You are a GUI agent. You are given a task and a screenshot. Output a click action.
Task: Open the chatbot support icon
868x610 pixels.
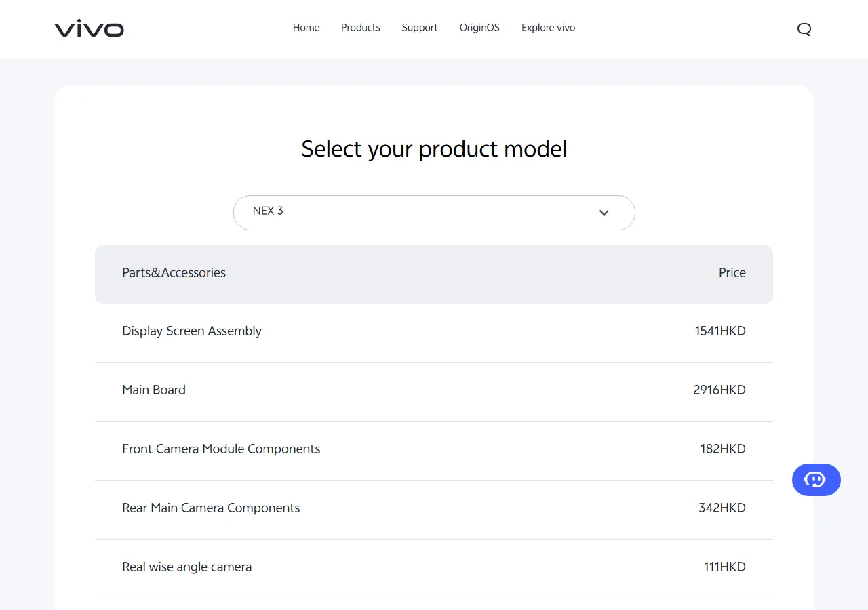[x=816, y=480]
